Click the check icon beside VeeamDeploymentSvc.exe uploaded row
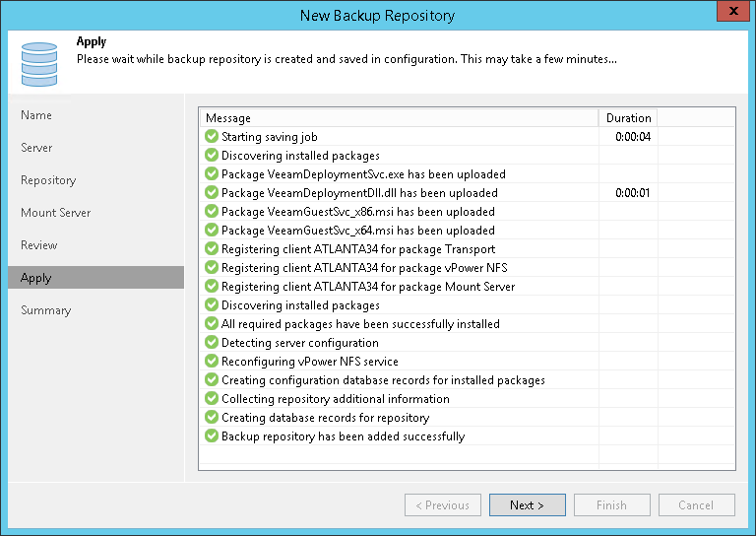The image size is (756, 536). (x=212, y=173)
